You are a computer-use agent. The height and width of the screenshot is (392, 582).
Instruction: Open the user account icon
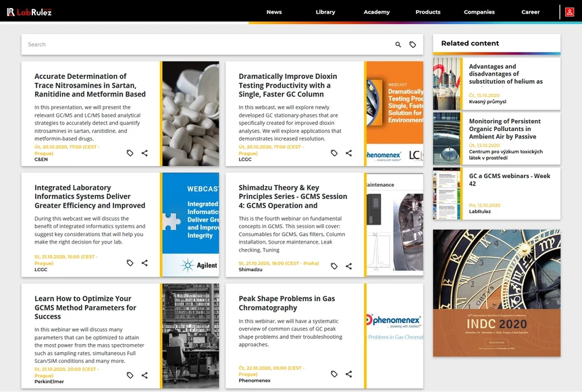pyautogui.click(x=569, y=12)
